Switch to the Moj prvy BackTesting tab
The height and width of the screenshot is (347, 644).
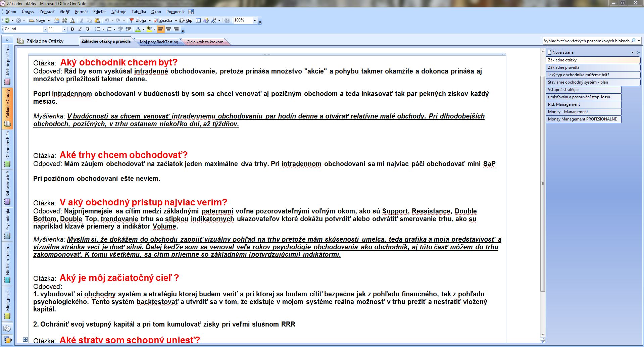[x=159, y=42]
